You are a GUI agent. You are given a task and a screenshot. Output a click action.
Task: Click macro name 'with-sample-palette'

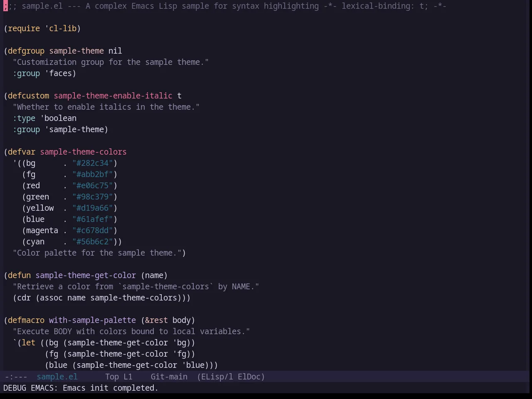pyautogui.click(x=92, y=320)
